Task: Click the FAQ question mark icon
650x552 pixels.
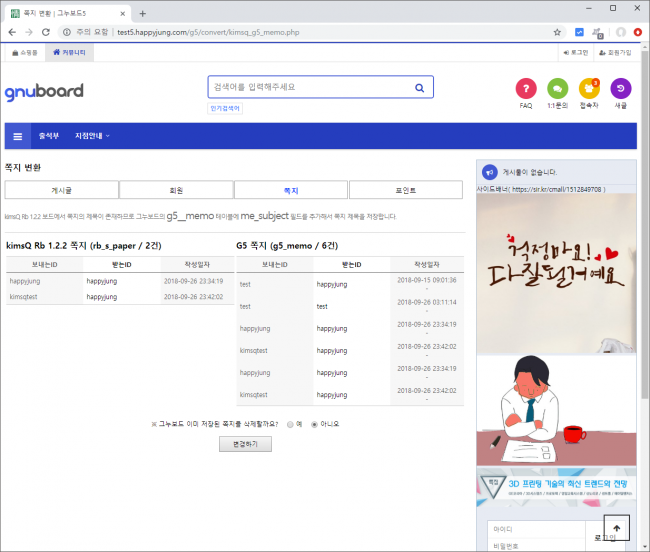Action: coord(526,88)
